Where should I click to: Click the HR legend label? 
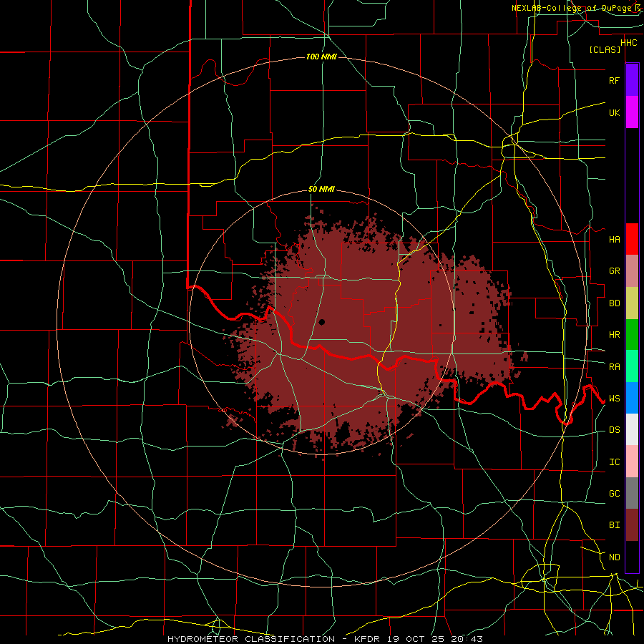614,335
